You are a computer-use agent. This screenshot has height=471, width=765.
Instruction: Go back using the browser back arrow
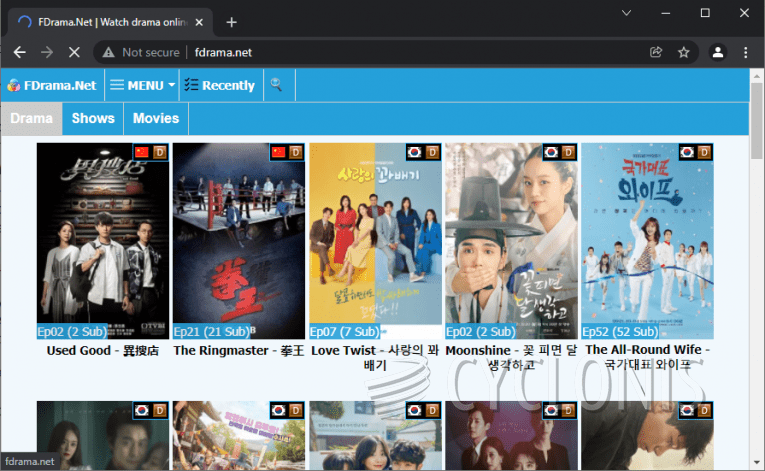[x=20, y=52]
